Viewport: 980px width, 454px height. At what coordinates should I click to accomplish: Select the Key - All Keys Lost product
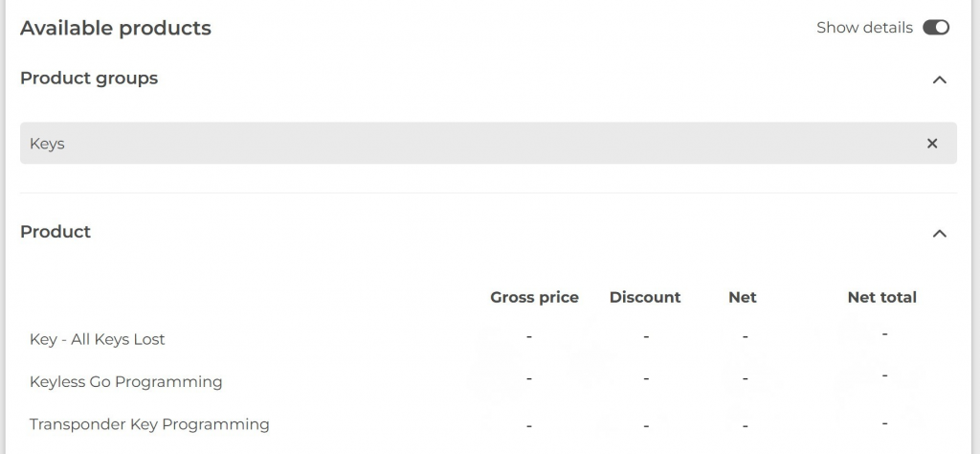pyautogui.click(x=98, y=339)
